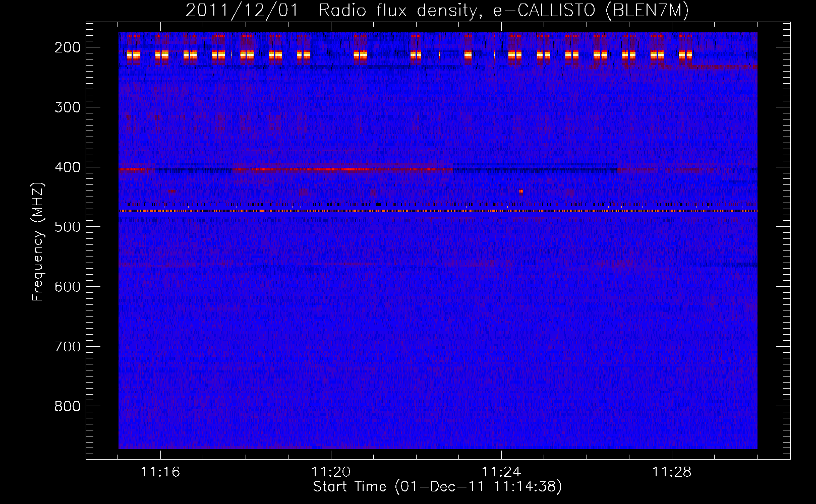The image size is (816, 504).
Task: Click the 11:24 time tick label
Action: pyautogui.click(x=501, y=472)
